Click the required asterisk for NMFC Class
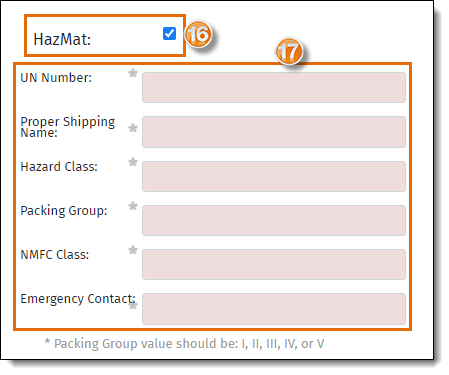Image resolution: width=449 pixels, height=375 pixels. [133, 250]
